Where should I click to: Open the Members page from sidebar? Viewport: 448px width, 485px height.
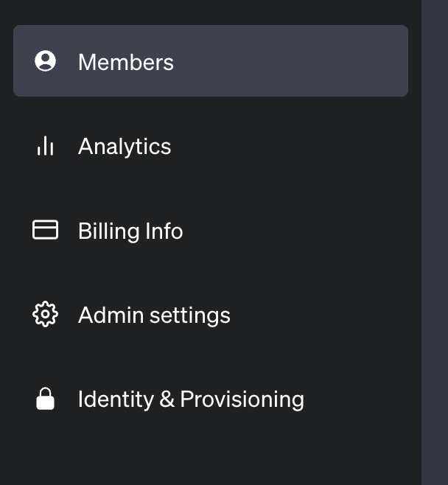click(211, 61)
